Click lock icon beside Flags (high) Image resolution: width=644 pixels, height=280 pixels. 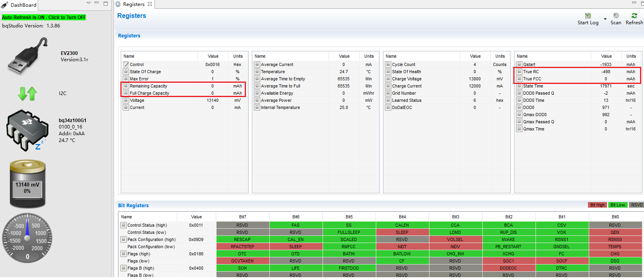[x=124, y=254]
